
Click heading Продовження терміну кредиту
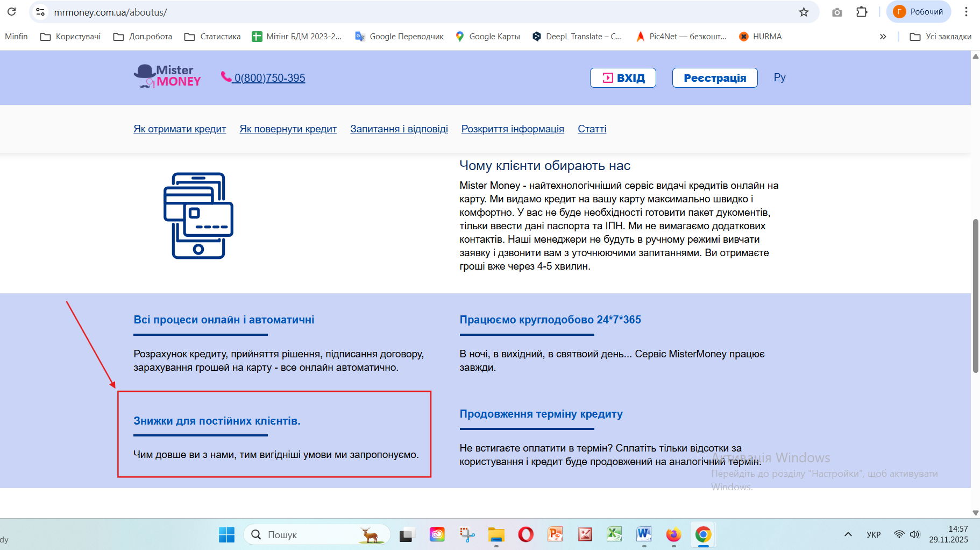(x=541, y=414)
